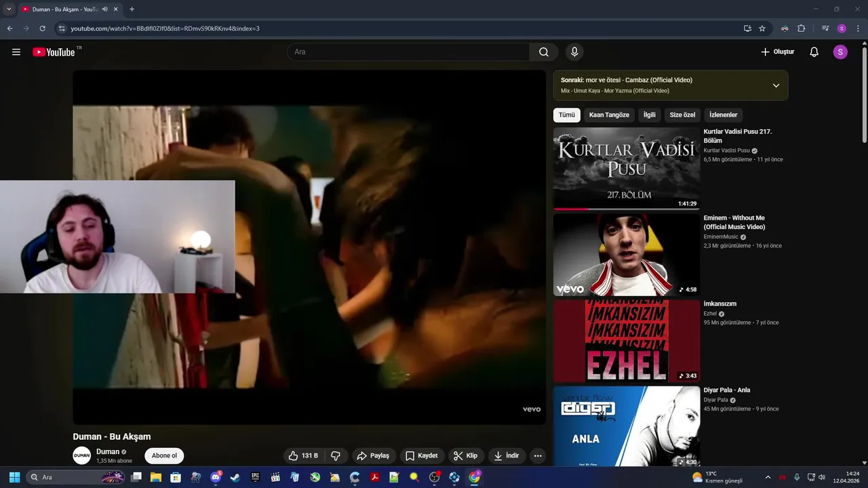Close the Duman - Bu Akşam tab
The image size is (868, 488).
(x=116, y=9)
